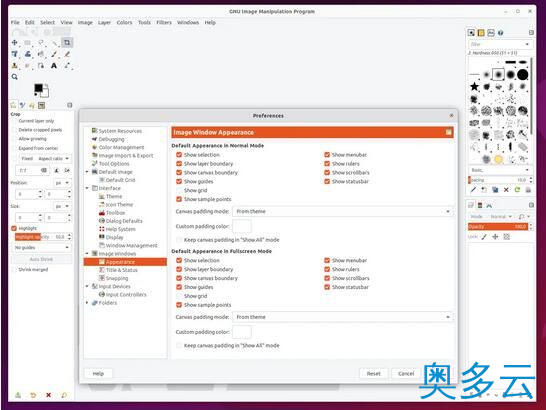
Task: Select the Text tool
Action: tap(54, 65)
